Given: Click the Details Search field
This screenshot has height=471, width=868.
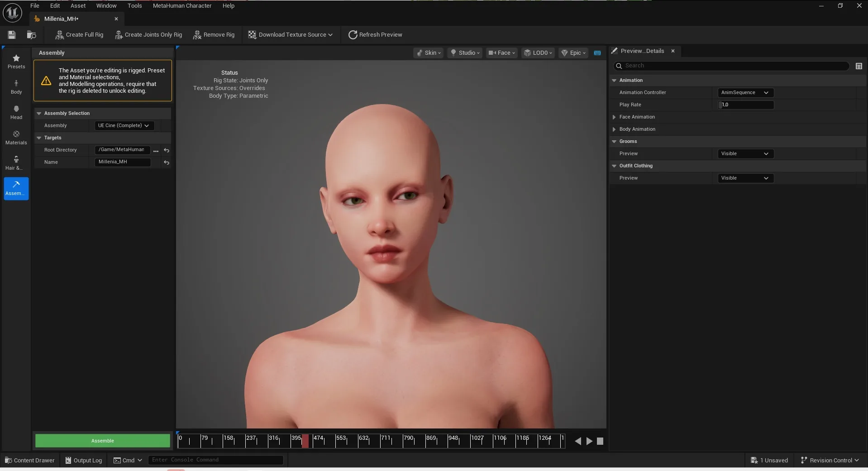Looking at the screenshot, I should point(731,66).
